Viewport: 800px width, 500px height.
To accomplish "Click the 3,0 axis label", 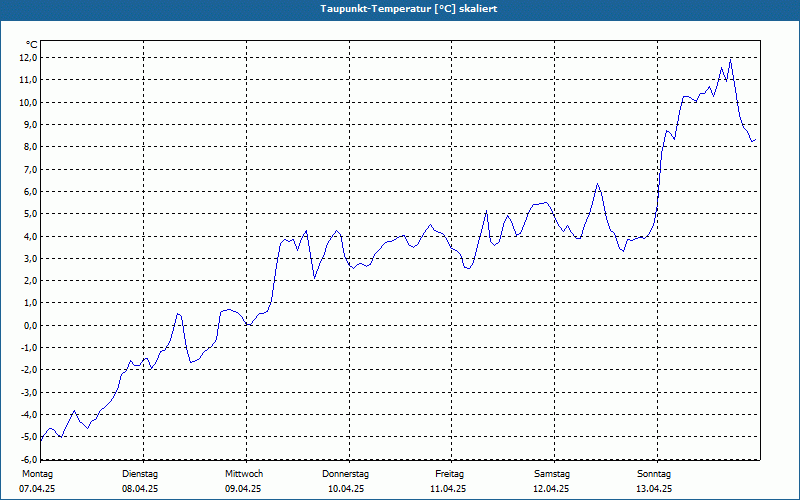I will coord(30,258).
